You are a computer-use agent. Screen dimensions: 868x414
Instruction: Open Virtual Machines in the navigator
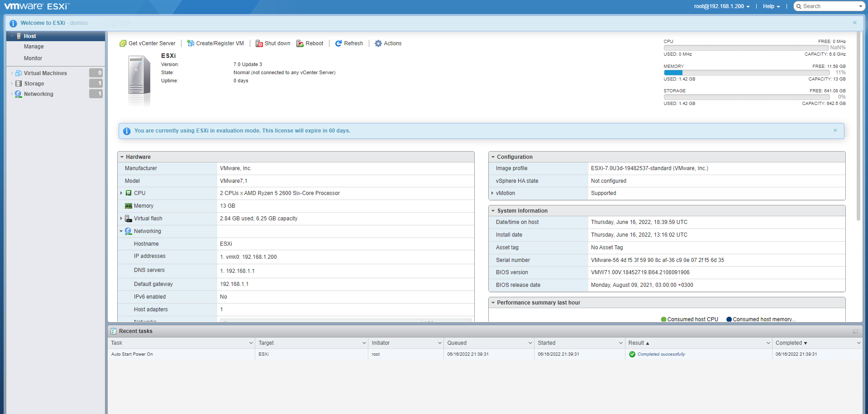pyautogui.click(x=45, y=73)
